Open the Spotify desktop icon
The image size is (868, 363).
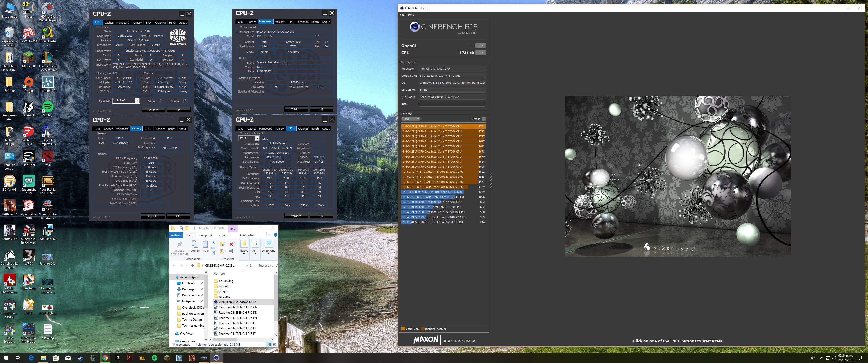(x=47, y=109)
